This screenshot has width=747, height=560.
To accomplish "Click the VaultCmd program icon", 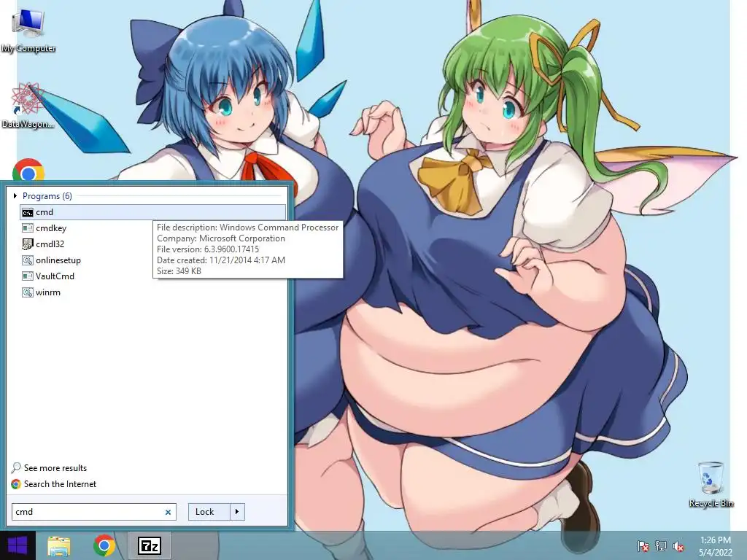I will tap(28, 276).
